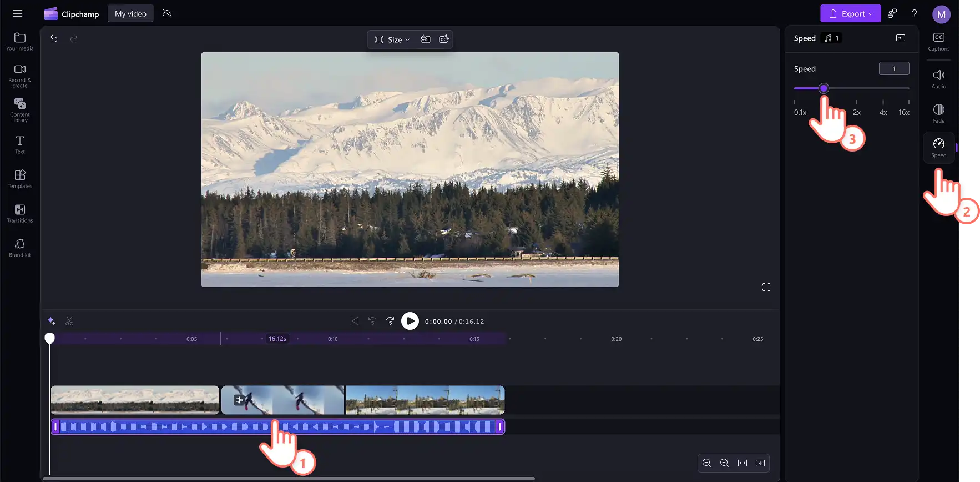Click the rightmost timeline zoom-bar icon

760,463
